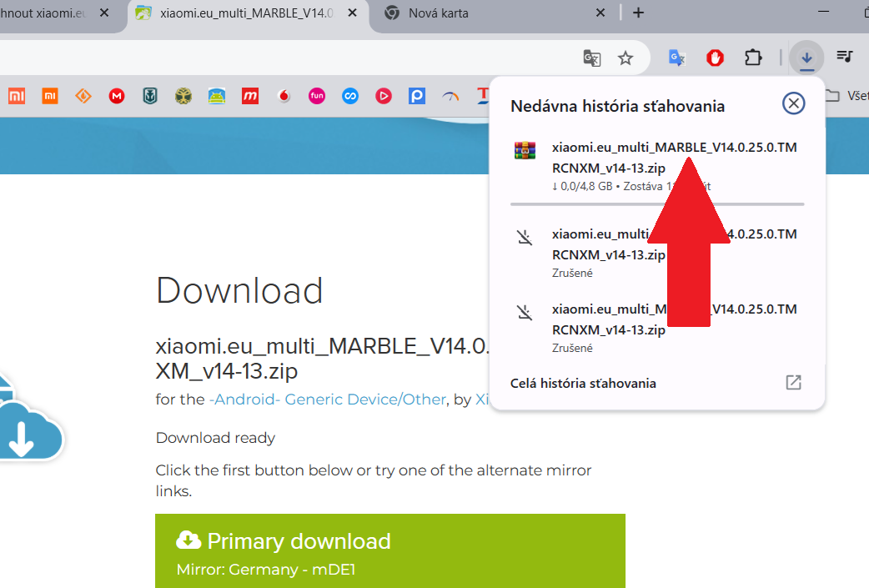Viewport: 869px width, 588px height.
Task: Click the WinRAR icon of the active download
Action: (525, 150)
